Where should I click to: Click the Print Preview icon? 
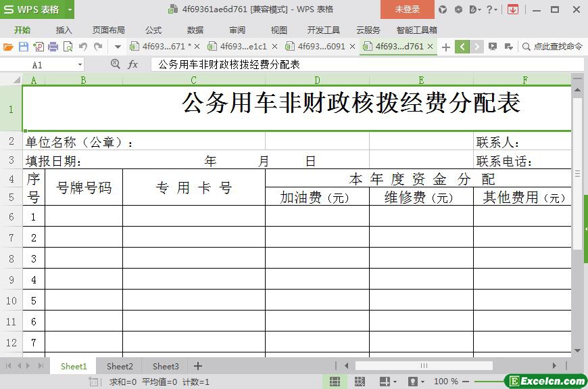coord(68,47)
